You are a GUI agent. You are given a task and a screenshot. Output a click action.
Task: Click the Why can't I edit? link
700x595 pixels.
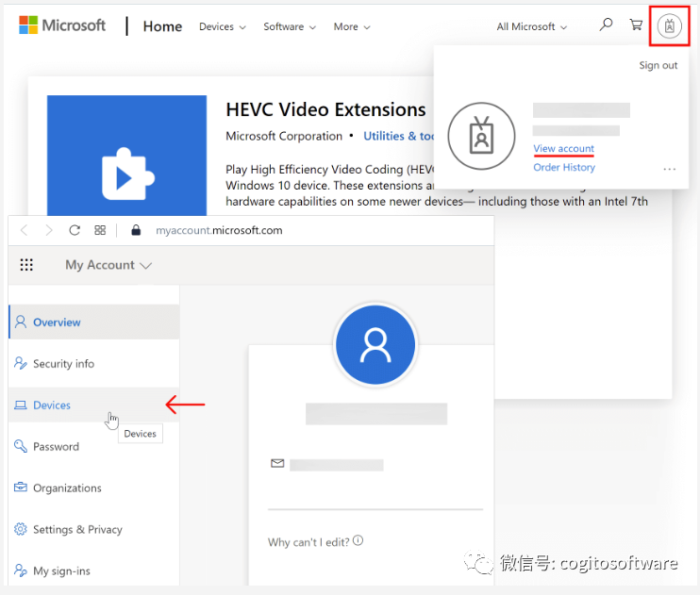click(308, 542)
